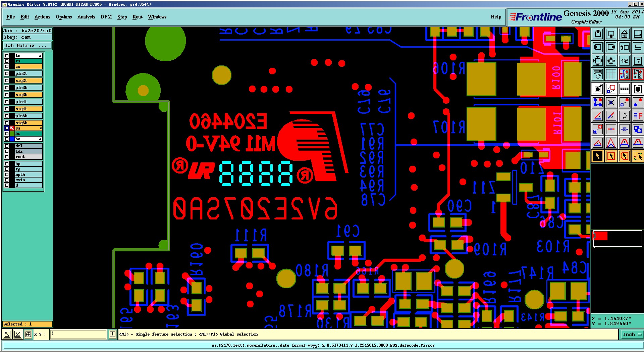
Task: Toggle display checkbox for layer ts
Action: click(7, 61)
